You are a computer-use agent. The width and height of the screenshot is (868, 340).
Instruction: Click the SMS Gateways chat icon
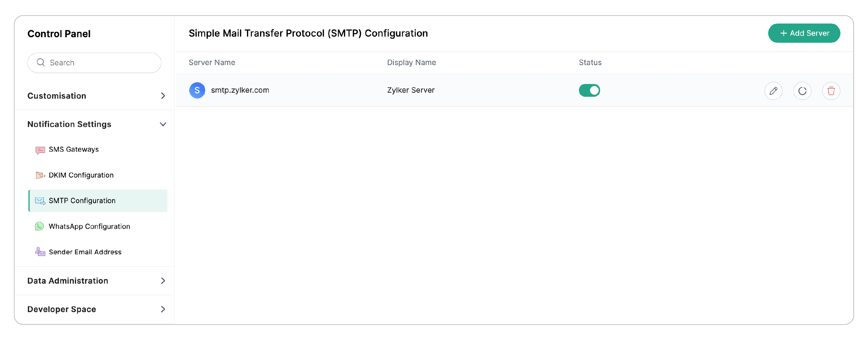(40, 150)
